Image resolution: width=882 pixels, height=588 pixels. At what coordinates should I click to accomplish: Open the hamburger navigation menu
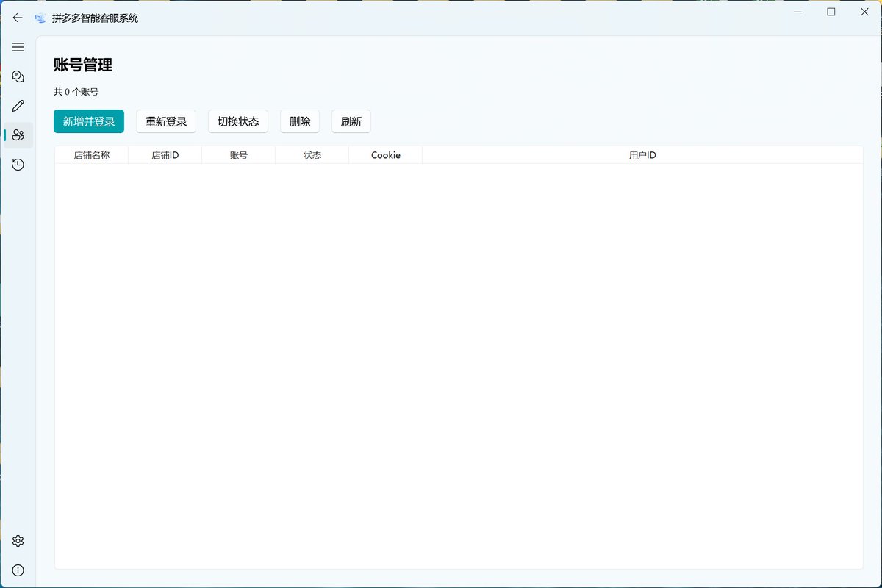[x=18, y=47]
